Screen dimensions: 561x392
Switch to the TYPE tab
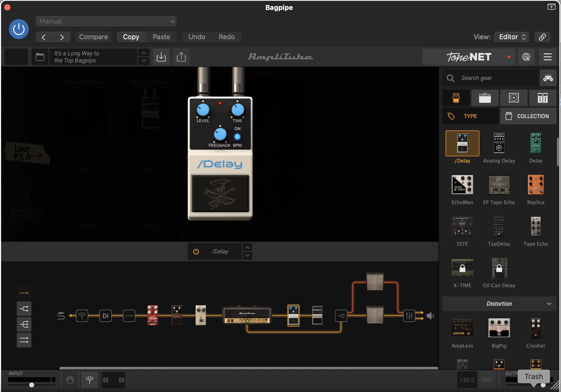pos(470,116)
